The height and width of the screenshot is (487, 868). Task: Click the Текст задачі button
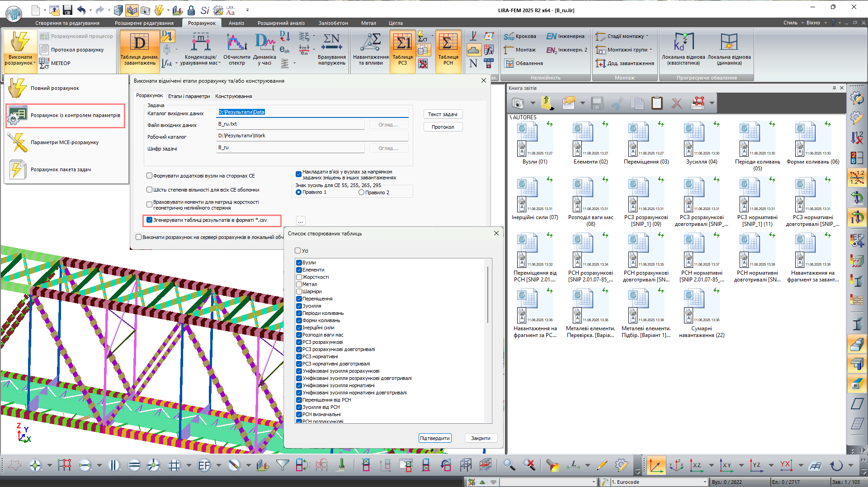point(443,114)
